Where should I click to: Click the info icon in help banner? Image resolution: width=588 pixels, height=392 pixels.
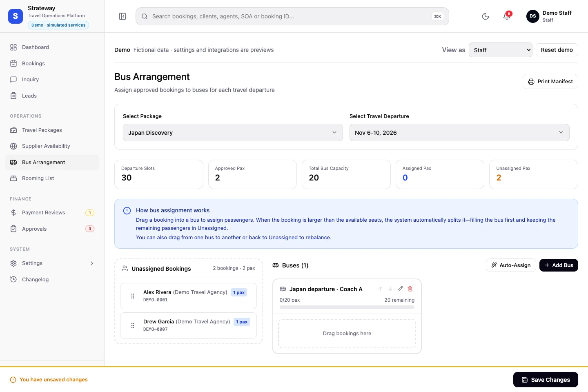(x=127, y=211)
